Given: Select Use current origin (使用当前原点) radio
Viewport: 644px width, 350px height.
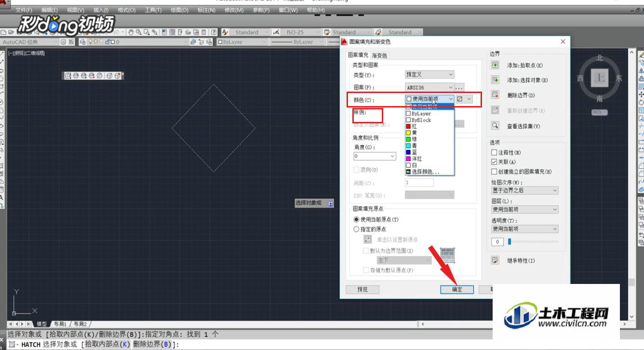Looking at the screenshot, I should (x=357, y=219).
